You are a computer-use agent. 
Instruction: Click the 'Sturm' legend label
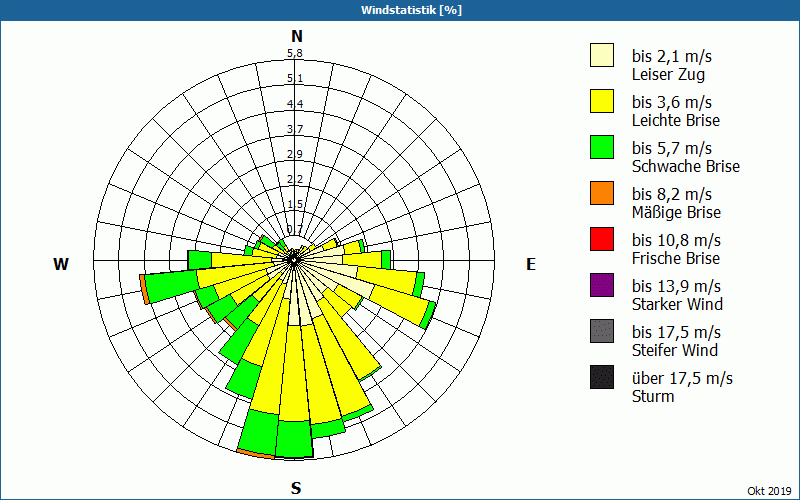pos(653,396)
